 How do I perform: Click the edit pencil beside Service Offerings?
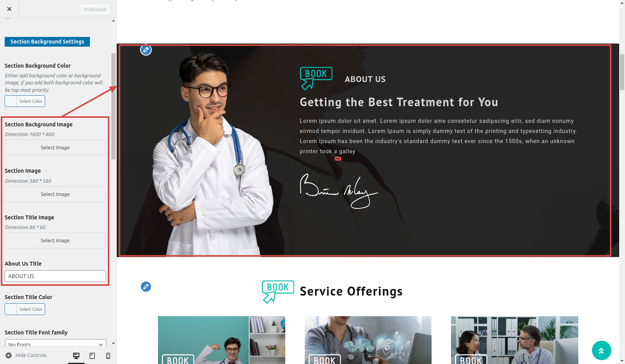(x=146, y=287)
